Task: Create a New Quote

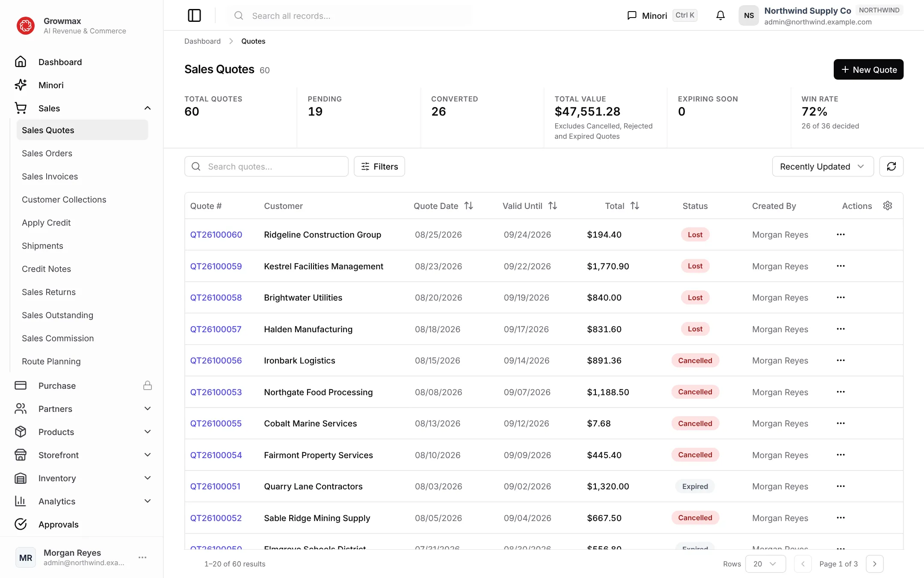Action: pos(868,69)
